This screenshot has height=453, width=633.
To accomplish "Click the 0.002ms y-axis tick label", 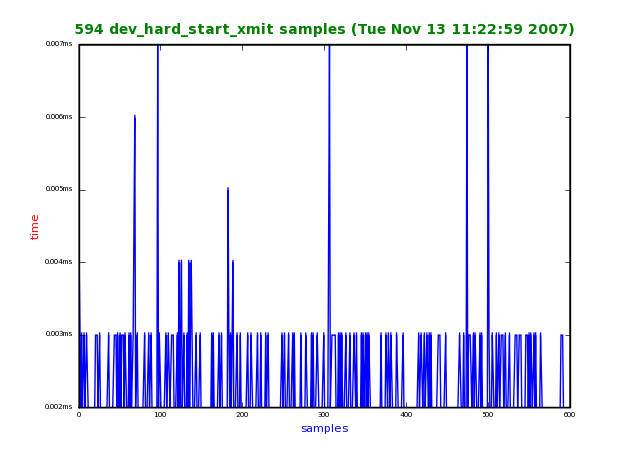I will coord(59,407).
